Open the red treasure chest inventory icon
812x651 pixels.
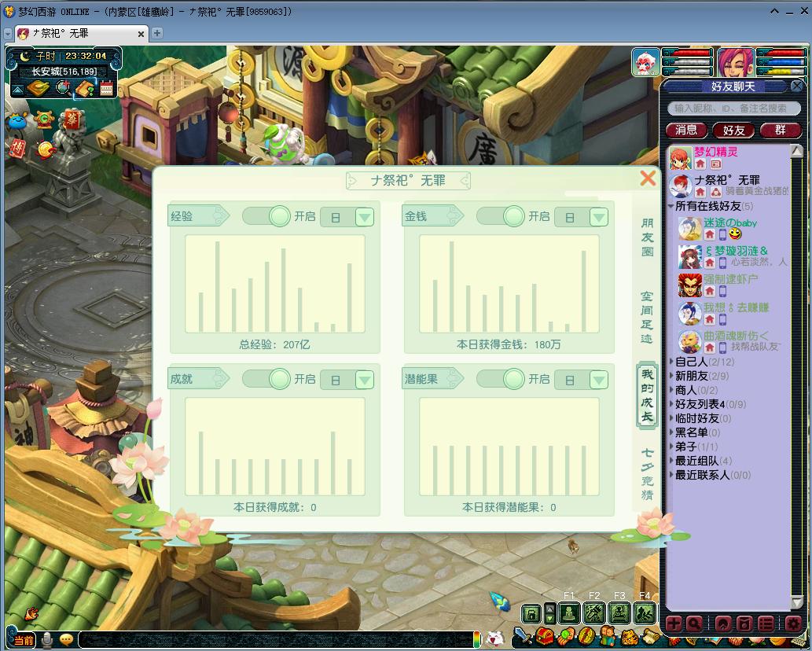point(544,636)
